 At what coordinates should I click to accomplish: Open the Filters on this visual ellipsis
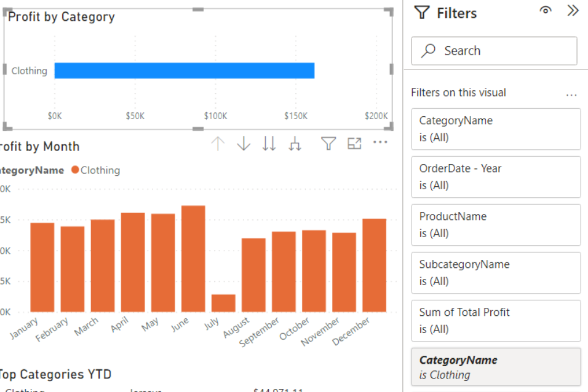pyautogui.click(x=571, y=95)
